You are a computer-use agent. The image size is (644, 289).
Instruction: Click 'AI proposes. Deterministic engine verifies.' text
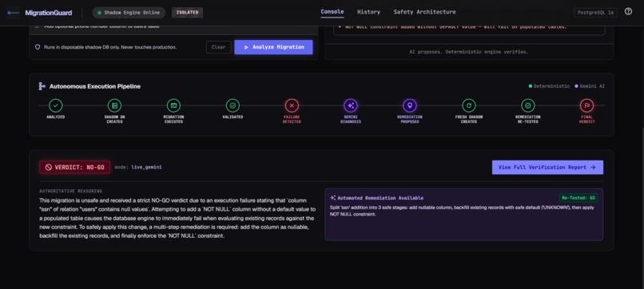click(469, 52)
